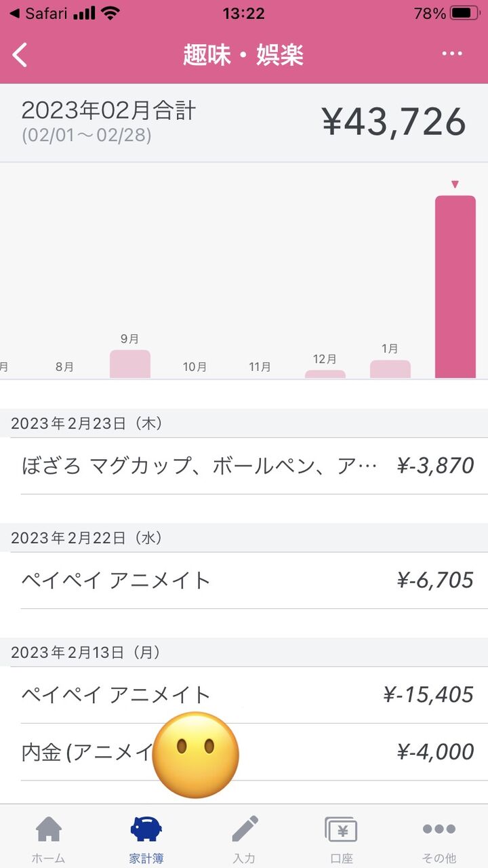Open the three-dot more options menu
The height and width of the screenshot is (868, 488).
tap(452, 54)
